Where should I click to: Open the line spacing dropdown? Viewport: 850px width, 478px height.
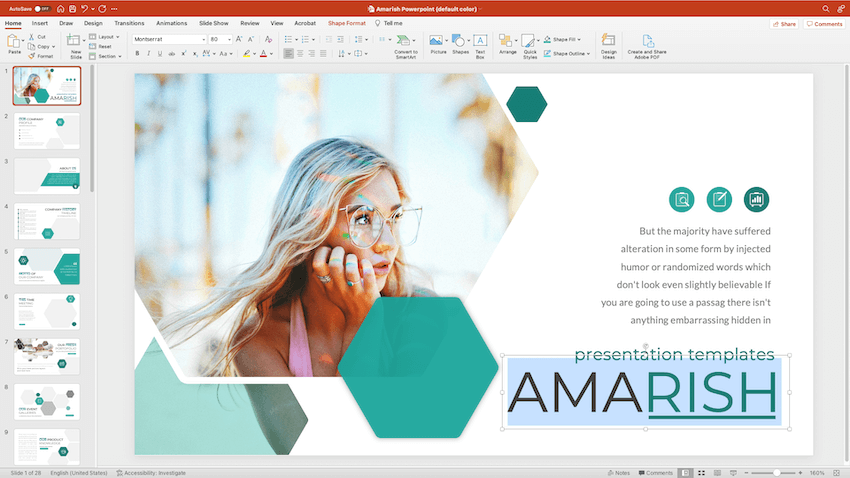tap(360, 39)
